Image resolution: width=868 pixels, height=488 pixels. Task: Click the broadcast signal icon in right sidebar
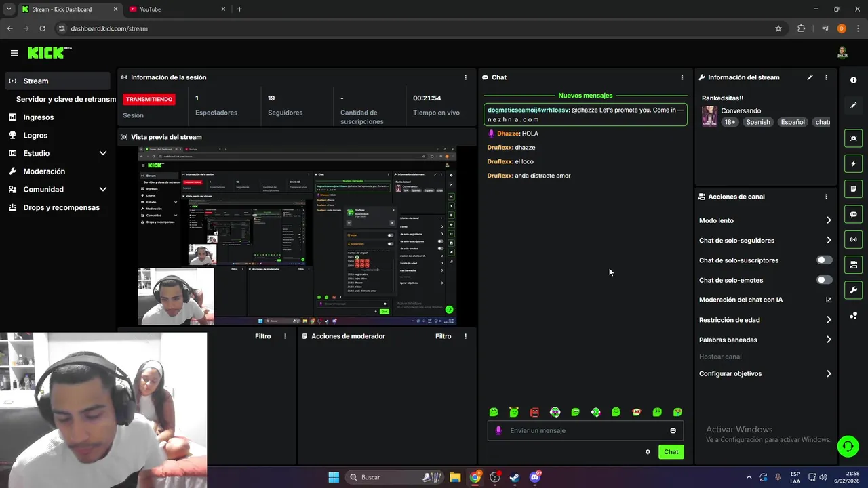point(853,239)
